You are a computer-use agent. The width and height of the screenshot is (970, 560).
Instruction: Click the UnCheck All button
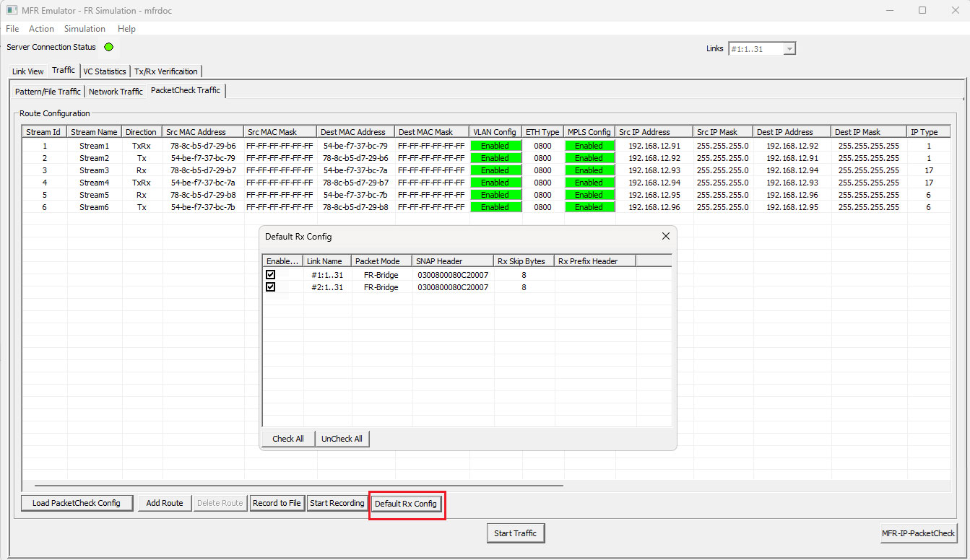(342, 438)
